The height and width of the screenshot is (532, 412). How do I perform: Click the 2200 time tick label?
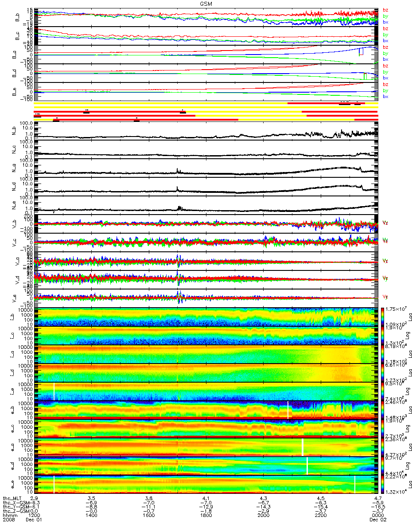coord(320,516)
